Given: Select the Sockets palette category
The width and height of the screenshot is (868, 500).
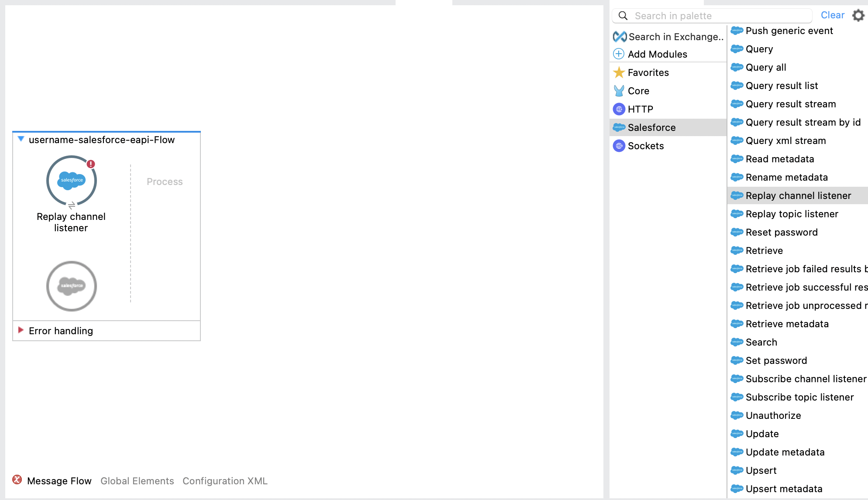Looking at the screenshot, I should pos(668,146).
